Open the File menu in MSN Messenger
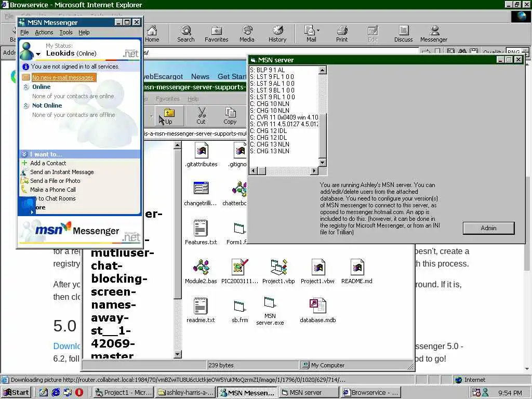The height and width of the screenshot is (399, 532). point(24,32)
